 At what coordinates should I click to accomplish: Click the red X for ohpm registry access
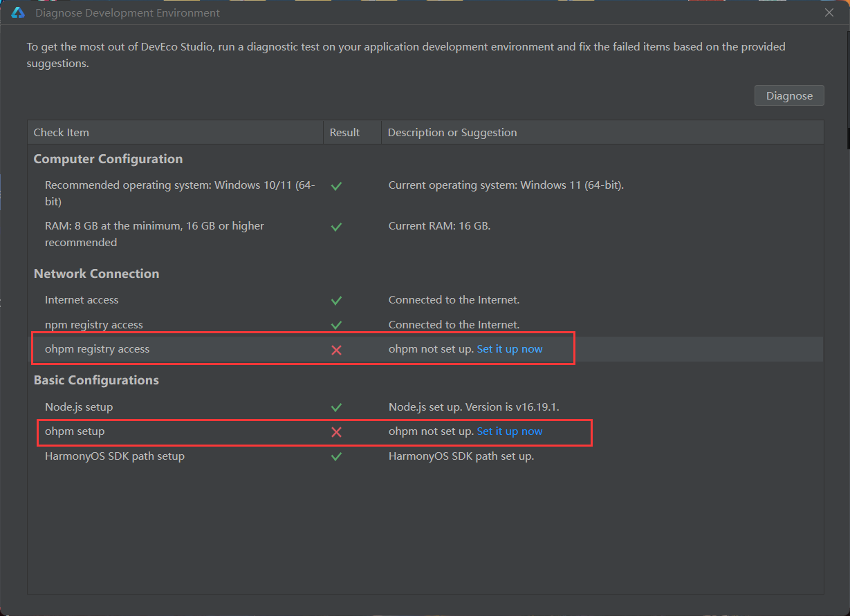pyautogui.click(x=336, y=350)
